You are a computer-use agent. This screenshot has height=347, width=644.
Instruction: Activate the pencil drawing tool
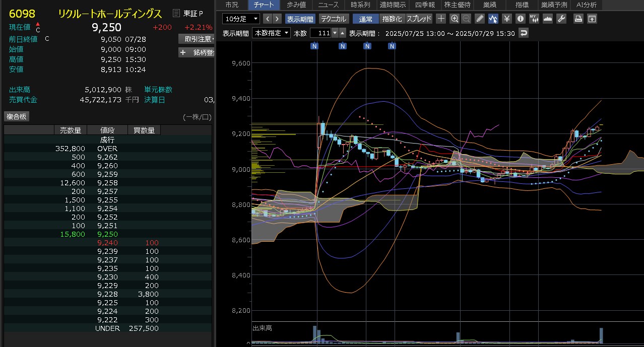(480, 19)
